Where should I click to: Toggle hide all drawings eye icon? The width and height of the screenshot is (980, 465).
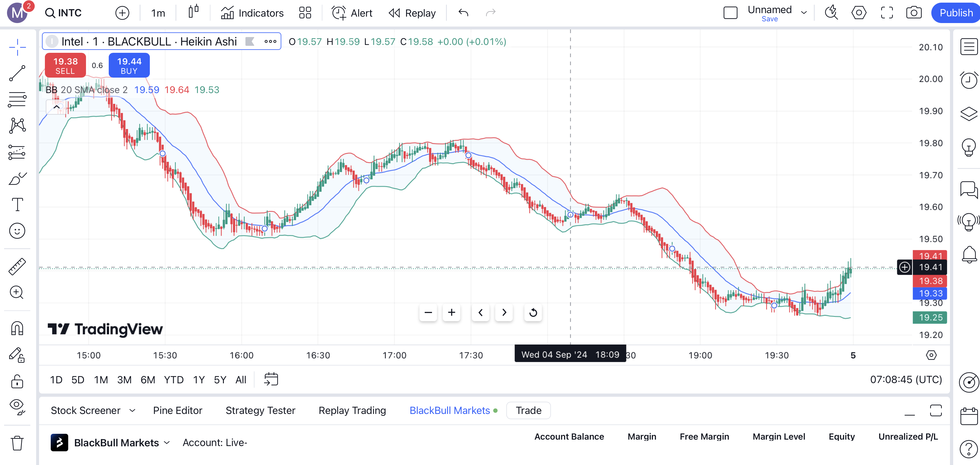[x=17, y=407]
